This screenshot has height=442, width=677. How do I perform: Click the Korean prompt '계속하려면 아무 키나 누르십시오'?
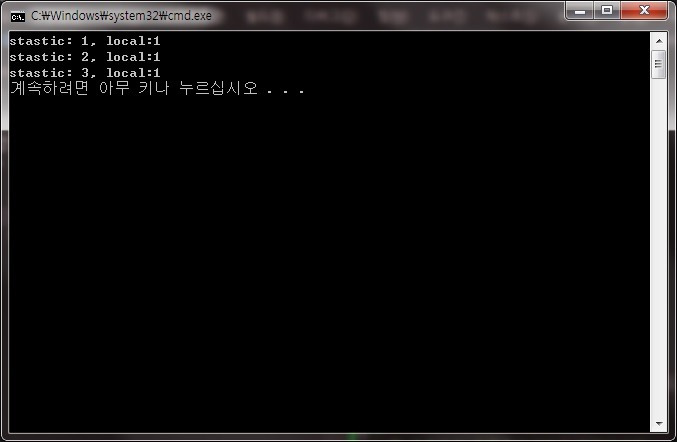[x=134, y=88]
